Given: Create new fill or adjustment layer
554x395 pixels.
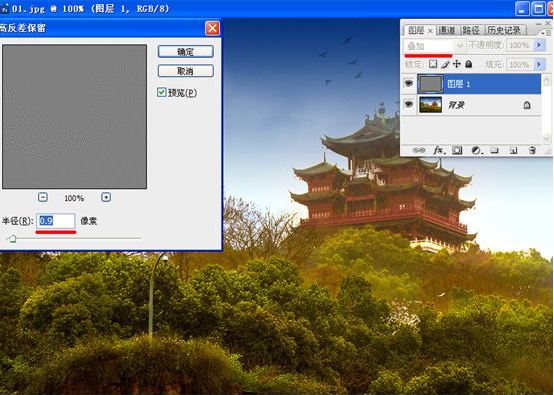Looking at the screenshot, I should (477, 151).
